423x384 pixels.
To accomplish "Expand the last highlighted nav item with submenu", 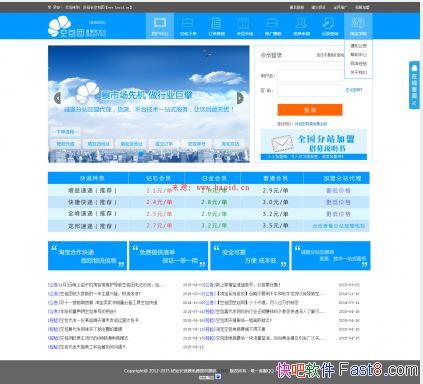I will click(x=358, y=26).
